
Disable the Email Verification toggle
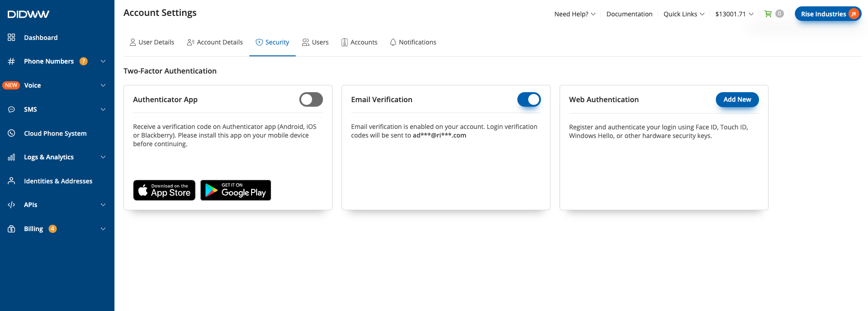pyautogui.click(x=529, y=99)
